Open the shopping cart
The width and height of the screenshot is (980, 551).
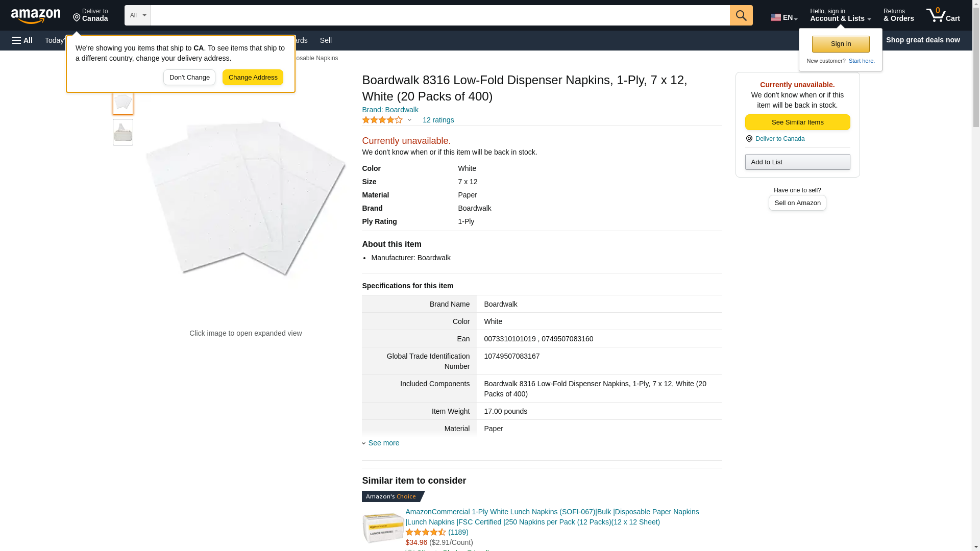(943, 15)
